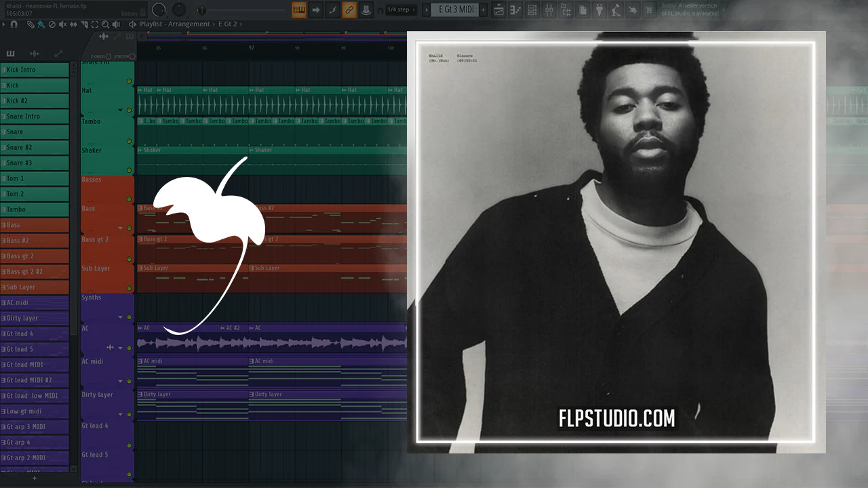Collapse the Bass track group arrow
The image size is (868, 488).
point(121,228)
